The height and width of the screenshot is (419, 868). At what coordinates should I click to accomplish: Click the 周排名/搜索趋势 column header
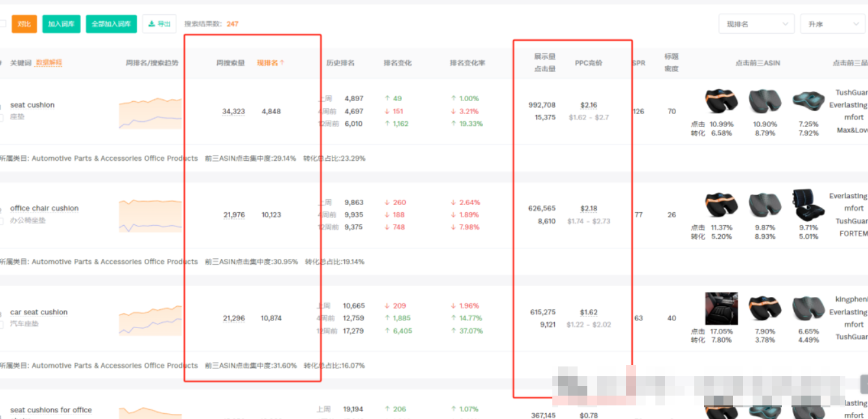(152, 63)
